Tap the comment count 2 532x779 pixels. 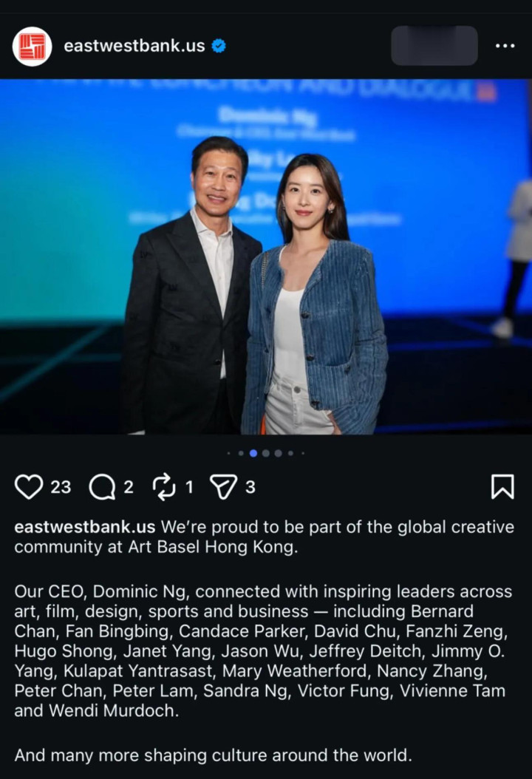[129, 487]
